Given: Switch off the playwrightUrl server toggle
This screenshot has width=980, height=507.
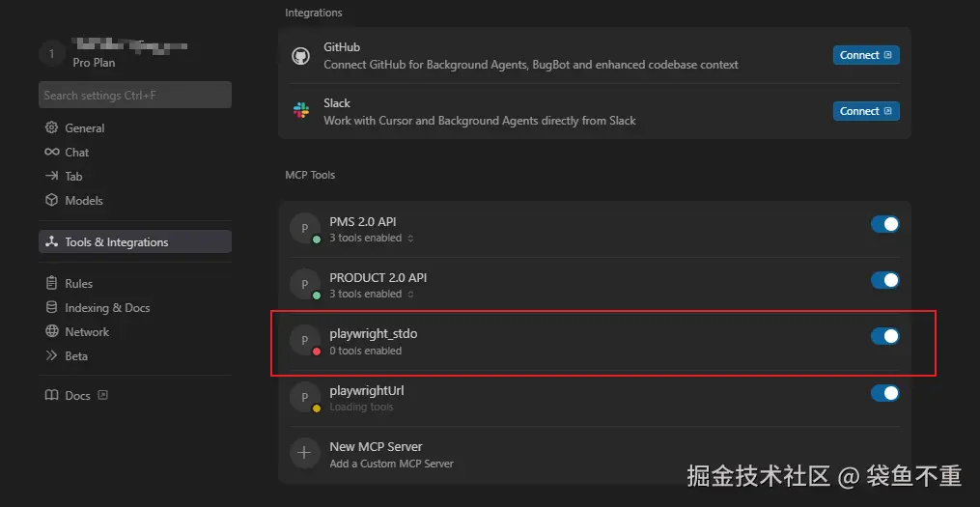Looking at the screenshot, I should (884, 393).
